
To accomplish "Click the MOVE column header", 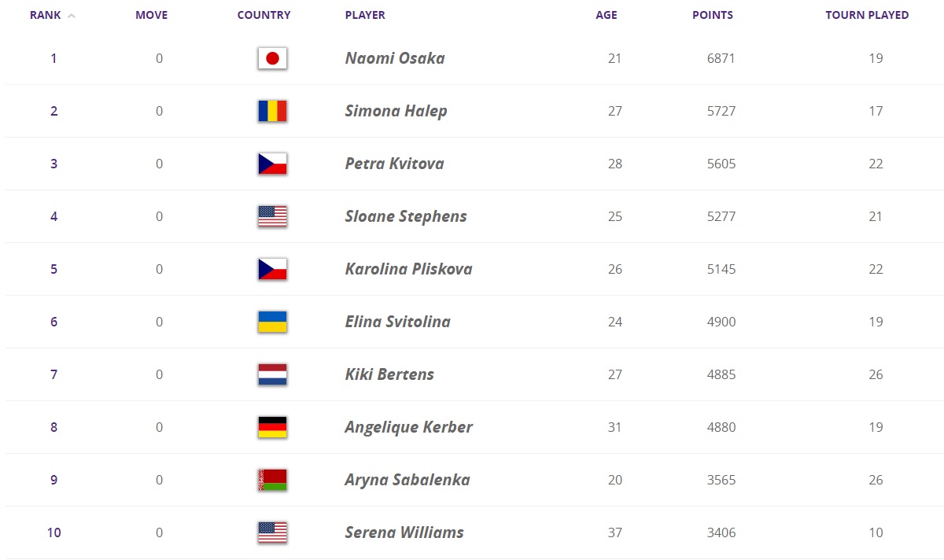I will point(152,15).
